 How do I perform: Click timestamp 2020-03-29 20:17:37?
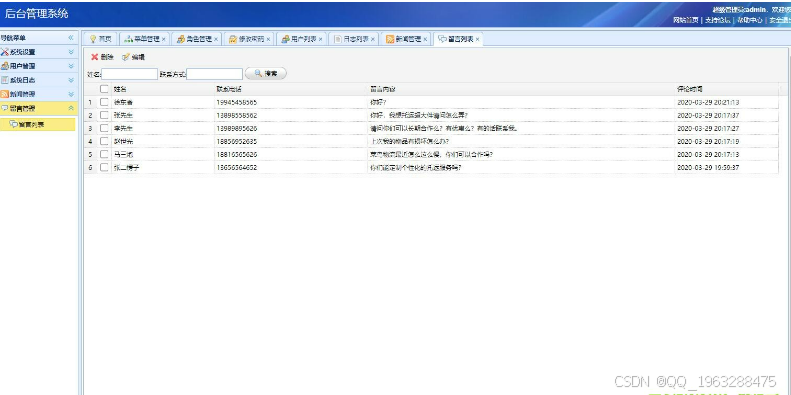pyautogui.click(x=708, y=116)
